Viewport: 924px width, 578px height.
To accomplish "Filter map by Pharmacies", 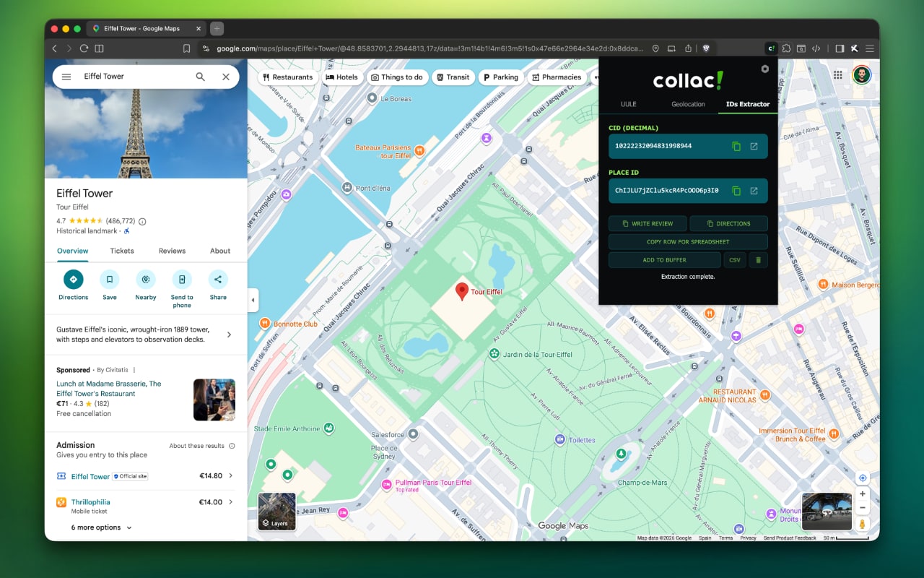I will [557, 77].
